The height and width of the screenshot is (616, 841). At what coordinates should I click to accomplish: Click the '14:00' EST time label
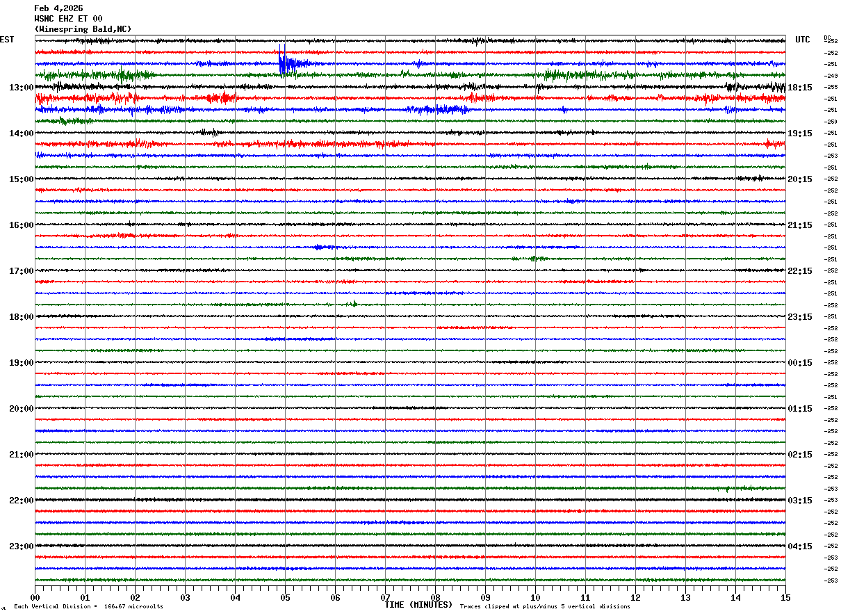click(22, 133)
